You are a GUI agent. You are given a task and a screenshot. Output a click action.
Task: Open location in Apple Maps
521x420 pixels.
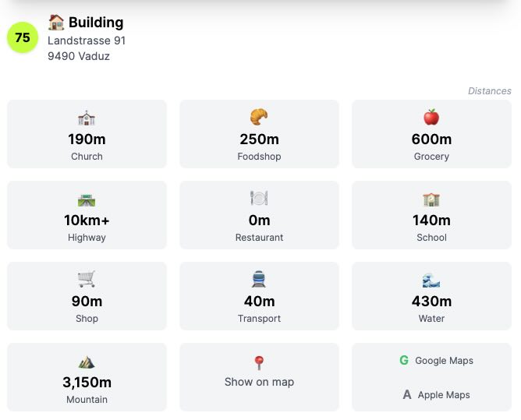pos(436,394)
